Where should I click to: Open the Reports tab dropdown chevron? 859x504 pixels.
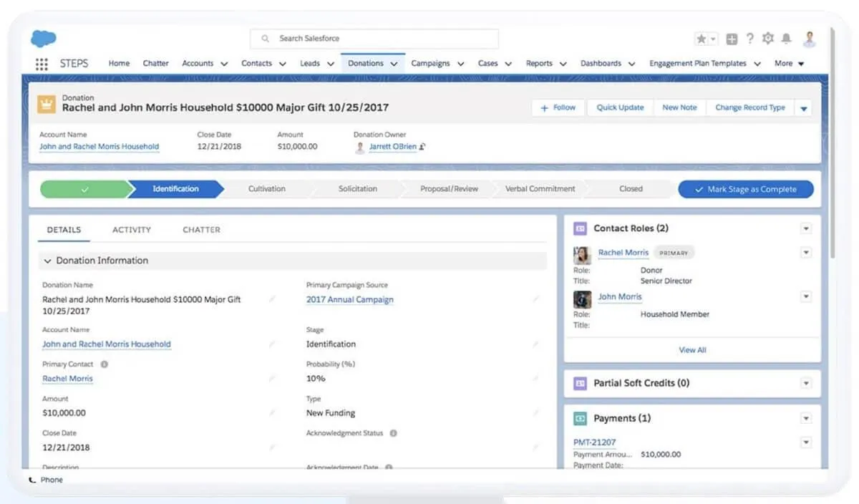[563, 64]
